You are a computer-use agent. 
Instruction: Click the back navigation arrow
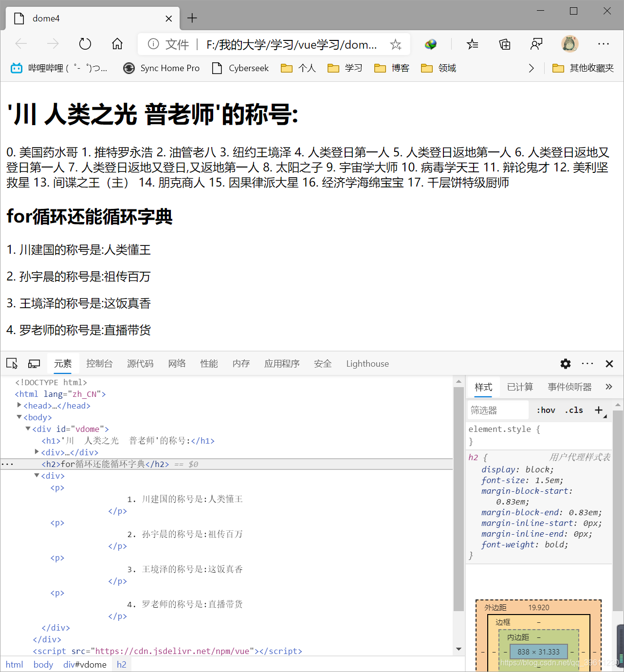click(21, 44)
